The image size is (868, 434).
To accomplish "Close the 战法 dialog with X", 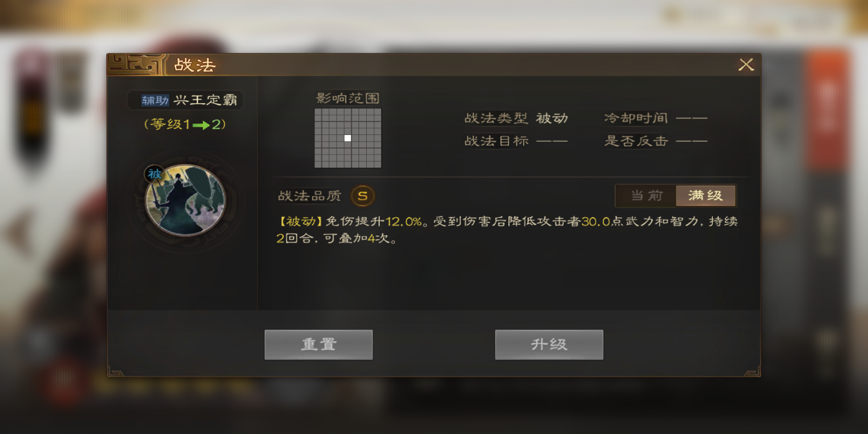I will coord(746,65).
